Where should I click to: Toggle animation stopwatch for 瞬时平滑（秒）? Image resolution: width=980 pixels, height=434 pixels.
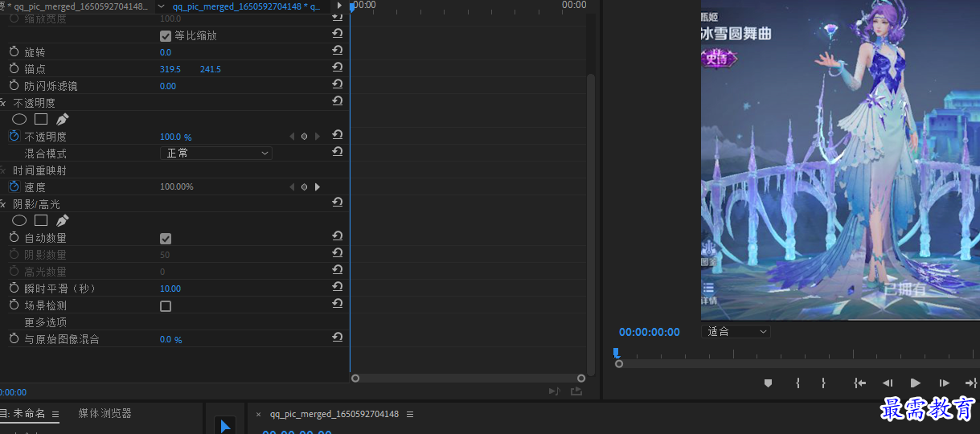pyautogui.click(x=14, y=288)
